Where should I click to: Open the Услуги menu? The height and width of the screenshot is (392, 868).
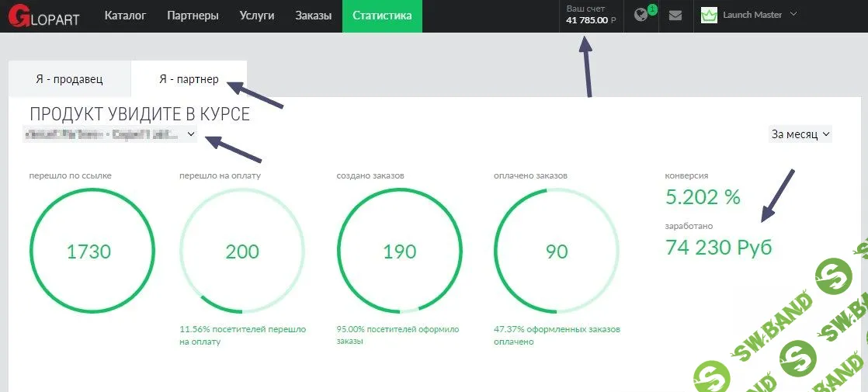pos(257,16)
